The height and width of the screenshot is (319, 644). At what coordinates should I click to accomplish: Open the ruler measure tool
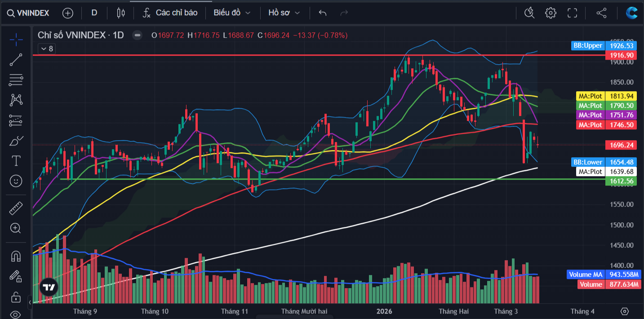[x=16, y=208]
